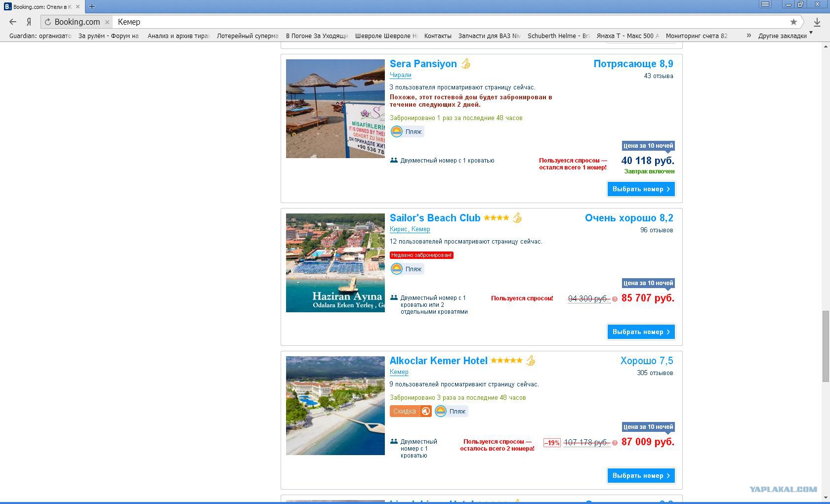Select Выбрать номер for Sailor's Beach Club
This screenshot has width=830, height=504.
click(x=641, y=332)
